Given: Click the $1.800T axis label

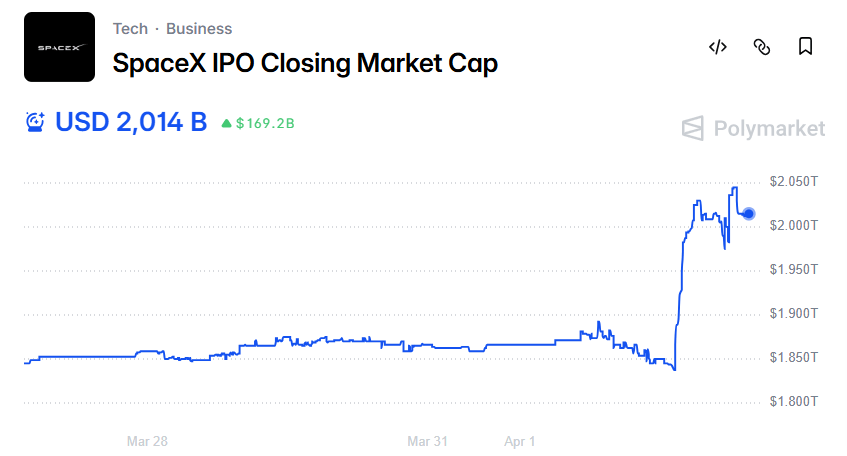Looking at the screenshot, I should pos(793,402).
